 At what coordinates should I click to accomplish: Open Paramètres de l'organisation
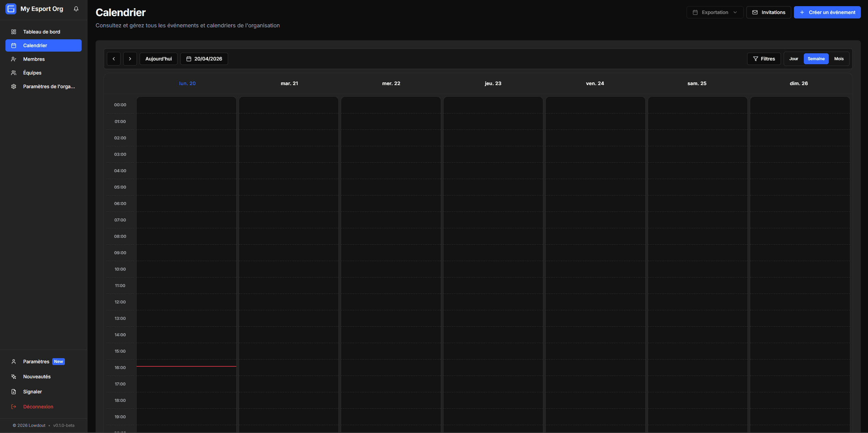point(49,86)
